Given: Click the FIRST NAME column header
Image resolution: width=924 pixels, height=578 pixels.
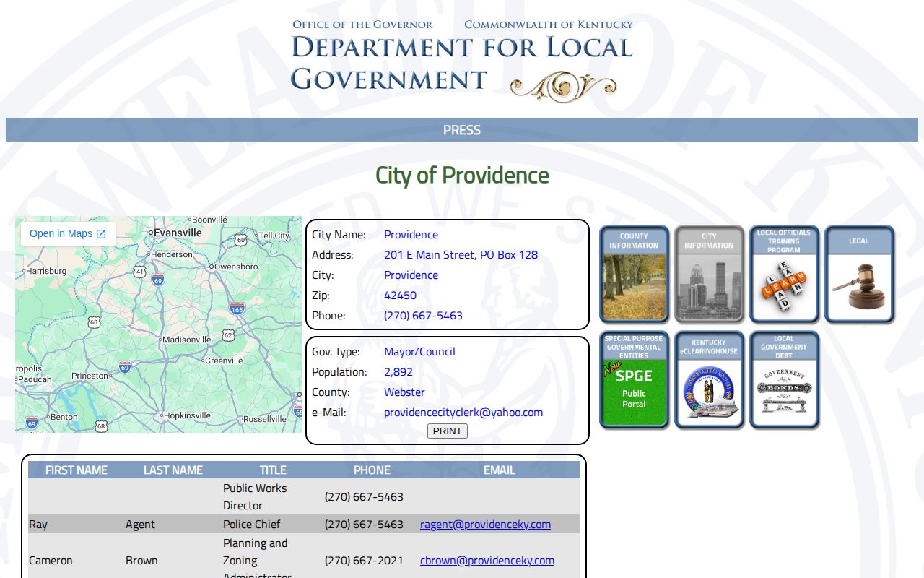Looking at the screenshot, I should [77, 470].
